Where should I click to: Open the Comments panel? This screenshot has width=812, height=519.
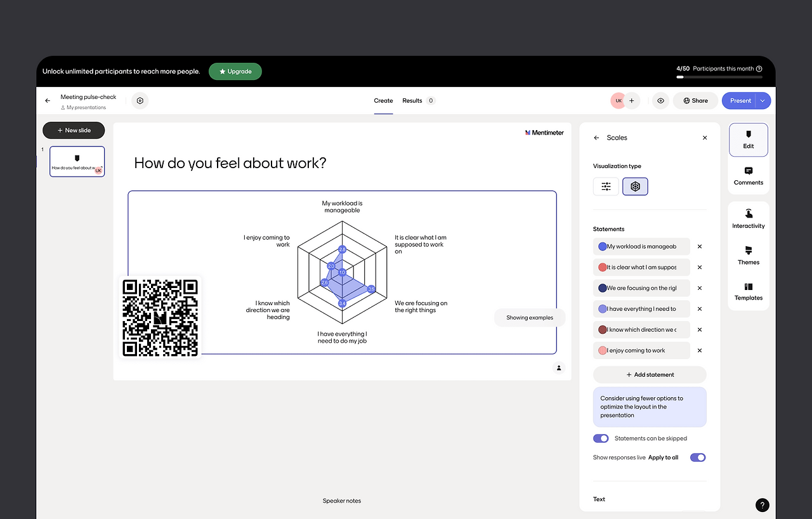[x=749, y=176]
